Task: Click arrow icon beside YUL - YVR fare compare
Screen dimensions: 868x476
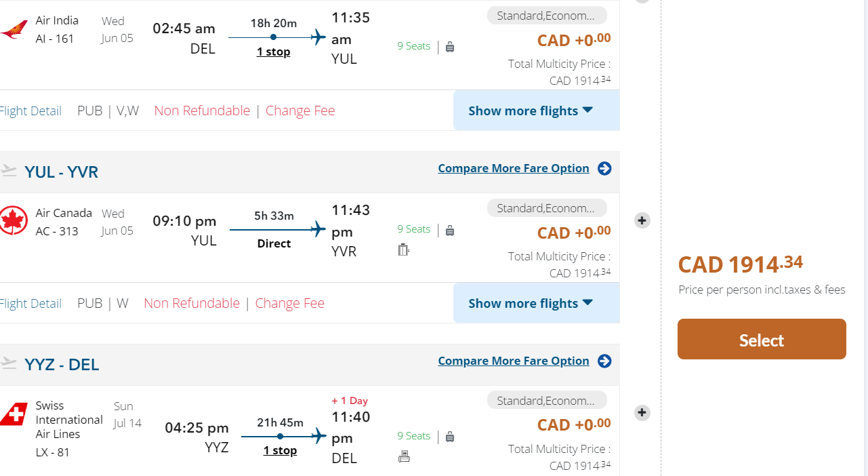Action: point(604,168)
